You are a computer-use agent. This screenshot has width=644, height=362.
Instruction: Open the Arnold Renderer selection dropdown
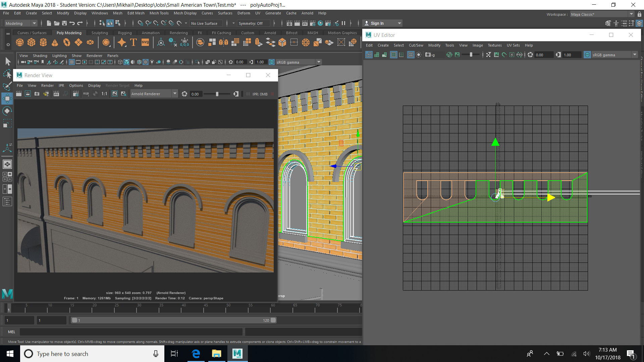(175, 94)
